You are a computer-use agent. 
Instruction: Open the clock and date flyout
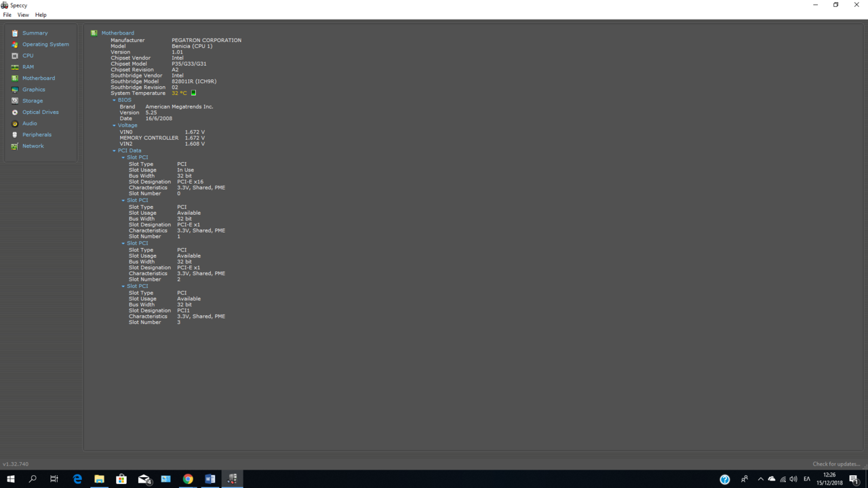[829, 479]
